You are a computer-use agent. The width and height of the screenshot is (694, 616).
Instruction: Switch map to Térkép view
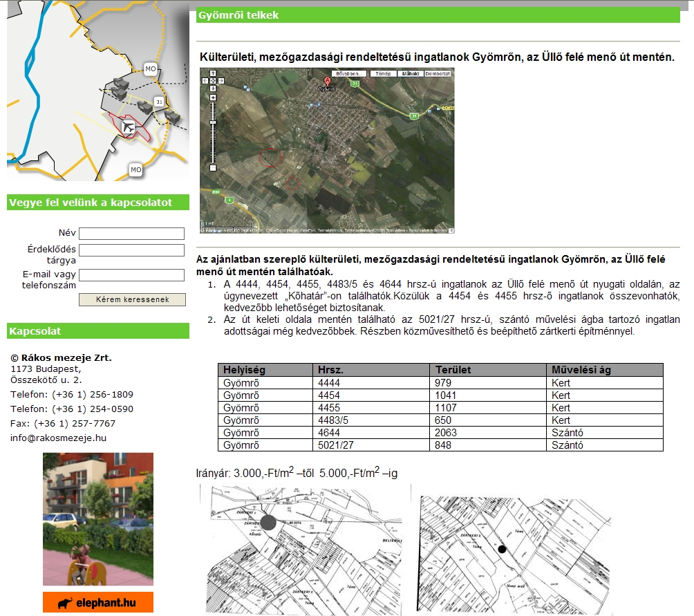tap(384, 73)
